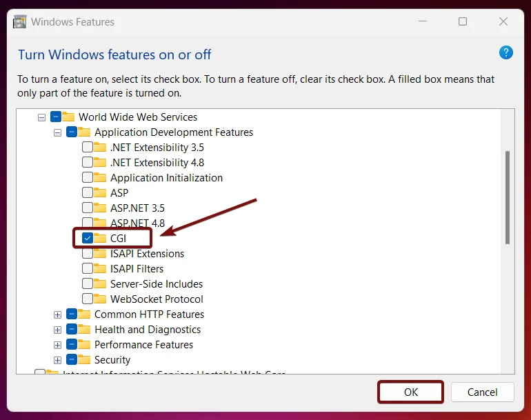Image resolution: width=531 pixels, height=420 pixels.
Task: Select the Application Initialization label
Action: 166,178
